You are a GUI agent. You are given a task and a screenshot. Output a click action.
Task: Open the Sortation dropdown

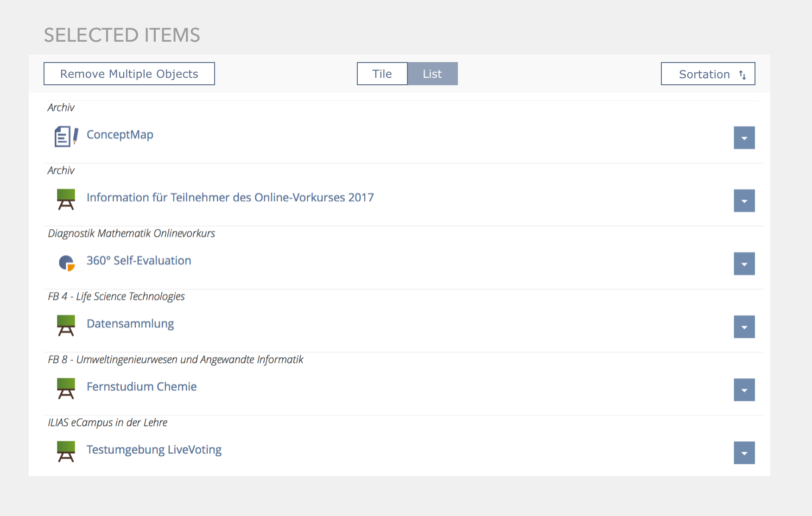coord(708,74)
